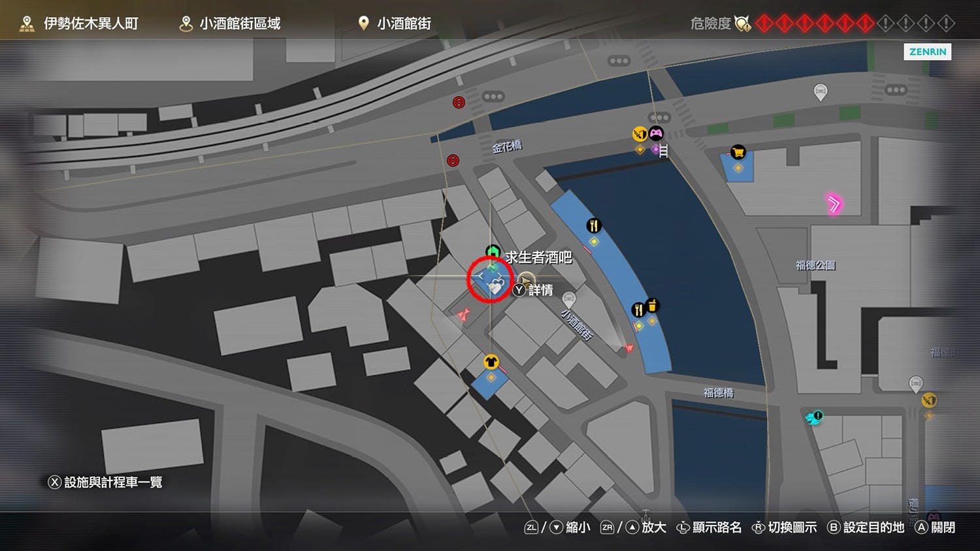The image size is (980, 551).
Task: Select the green house icon above the bar
Action: [493, 252]
